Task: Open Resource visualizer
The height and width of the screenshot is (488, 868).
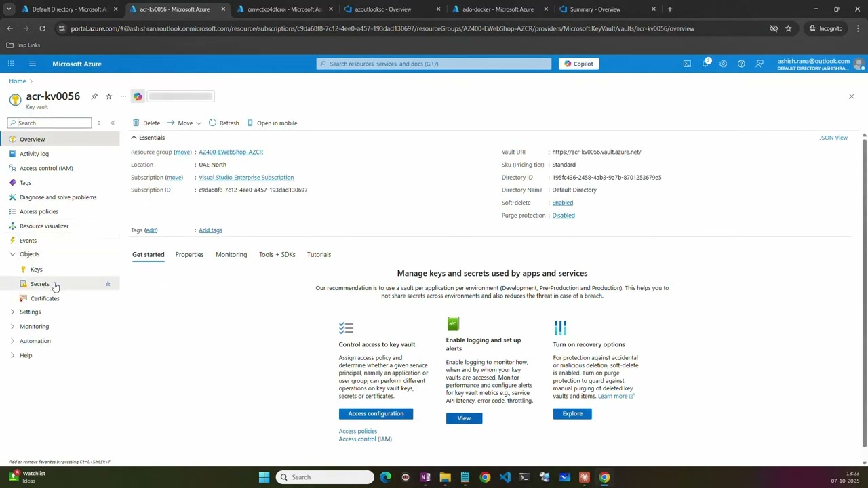Action: point(44,226)
